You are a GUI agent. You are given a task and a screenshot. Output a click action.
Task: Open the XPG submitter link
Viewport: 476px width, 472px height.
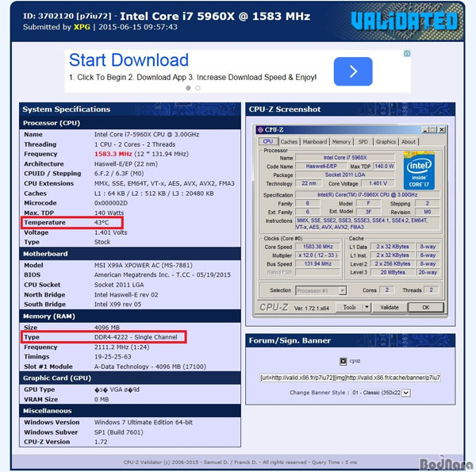click(82, 27)
